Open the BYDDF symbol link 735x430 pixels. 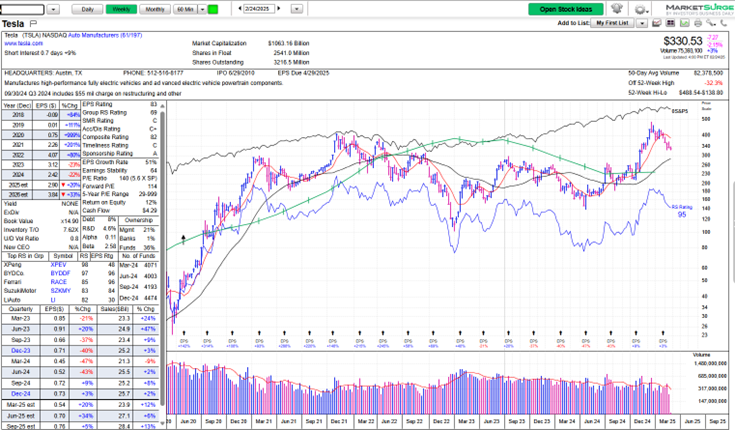pyautogui.click(x=60, y=273)
